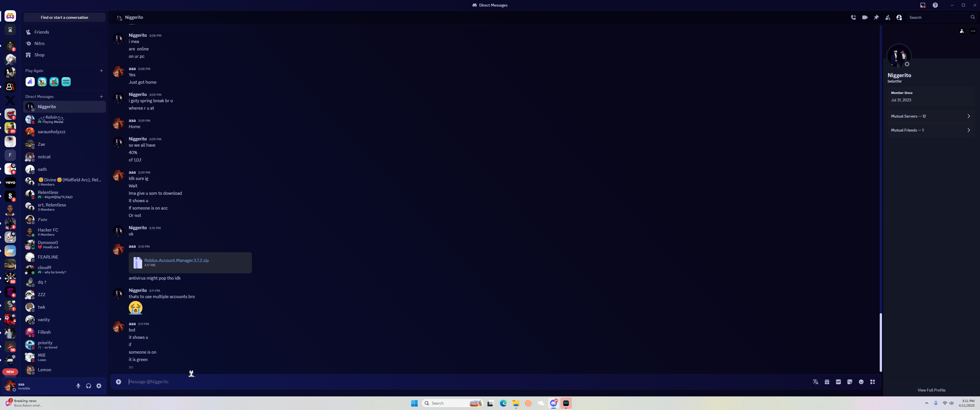Open the srt, Relentless group DM
Viewport: 980px width, 410px height.
click(x=65, y=207)
